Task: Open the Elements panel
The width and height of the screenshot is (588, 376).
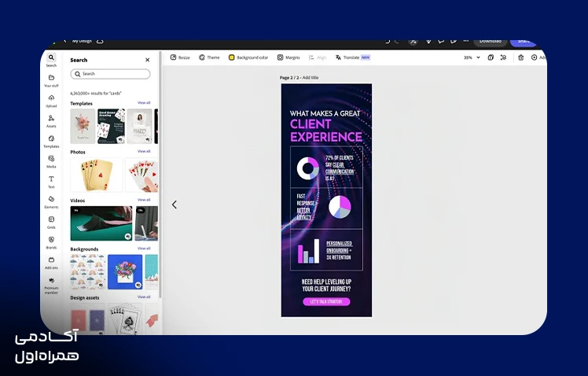Action: (51, 202)
